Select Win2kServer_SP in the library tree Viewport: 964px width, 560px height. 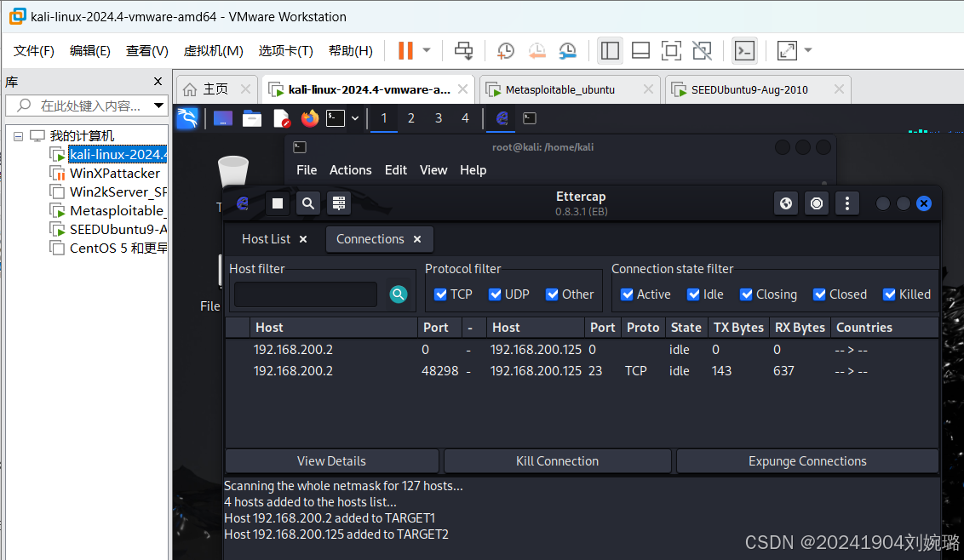pyautogui.click(x=118, y=191)
